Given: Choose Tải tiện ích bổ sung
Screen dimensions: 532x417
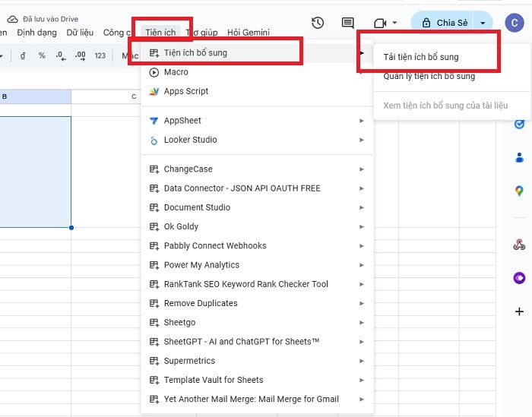Looking at the screenshot, I should tap(421, 57).
